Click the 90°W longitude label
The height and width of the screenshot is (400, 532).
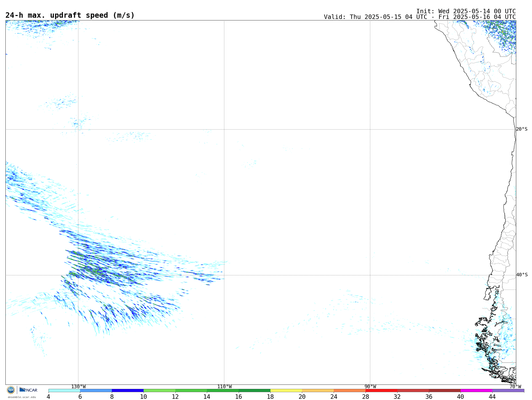point(370,387)
